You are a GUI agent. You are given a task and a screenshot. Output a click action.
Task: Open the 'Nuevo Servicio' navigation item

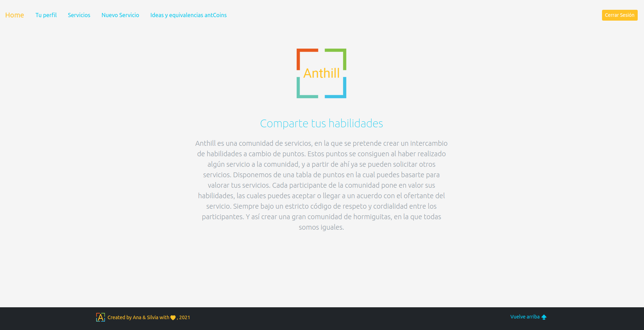(120, 15)
